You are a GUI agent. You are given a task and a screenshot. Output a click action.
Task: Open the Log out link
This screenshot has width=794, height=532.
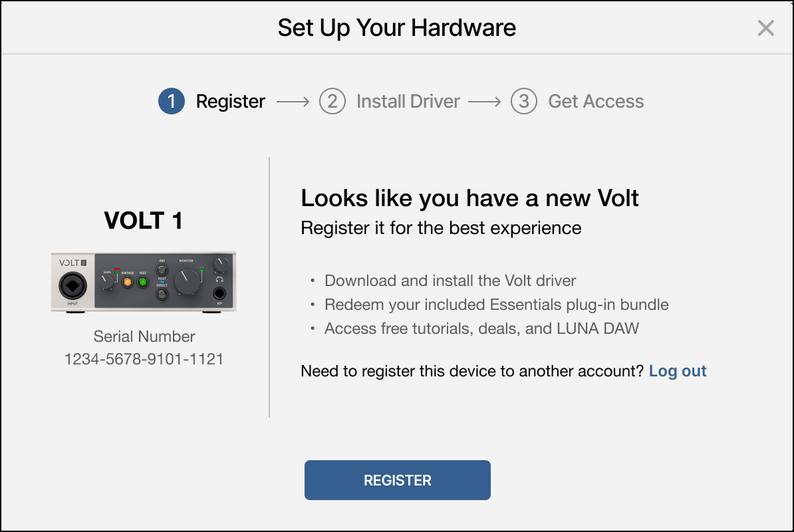678,371
